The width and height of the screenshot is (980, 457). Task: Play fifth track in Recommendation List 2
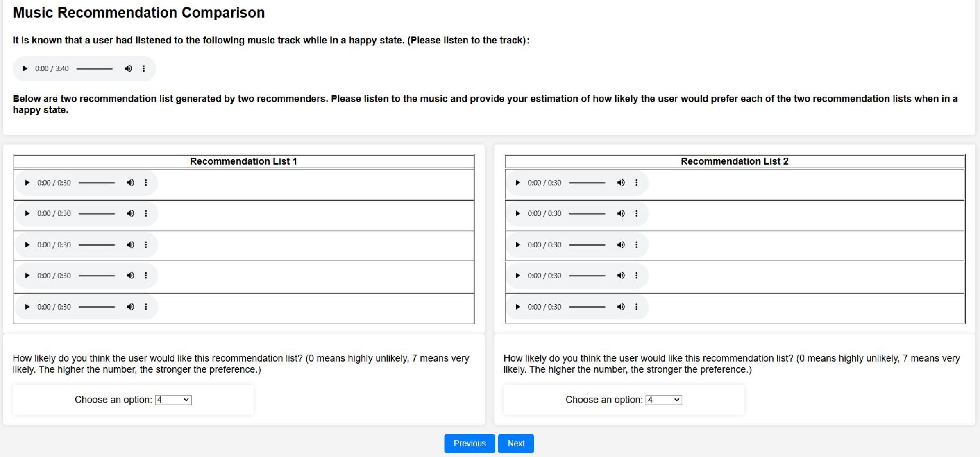(517, 307)
